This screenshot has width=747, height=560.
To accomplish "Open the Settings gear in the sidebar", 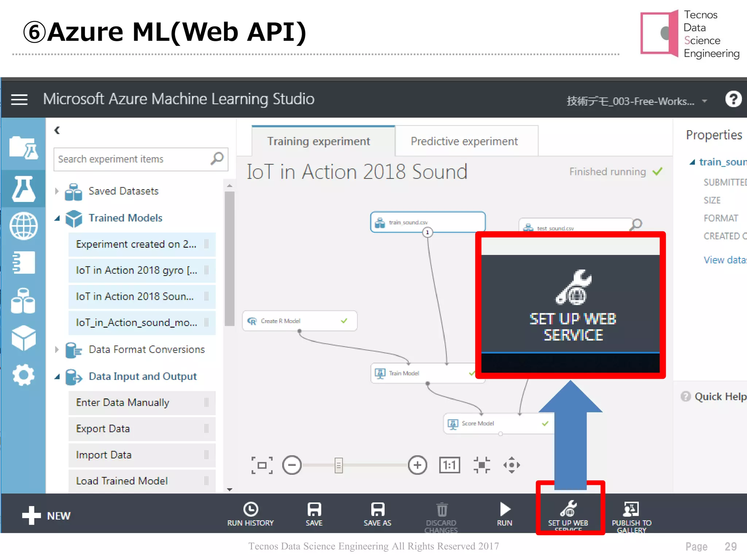I will click(24, 375).
